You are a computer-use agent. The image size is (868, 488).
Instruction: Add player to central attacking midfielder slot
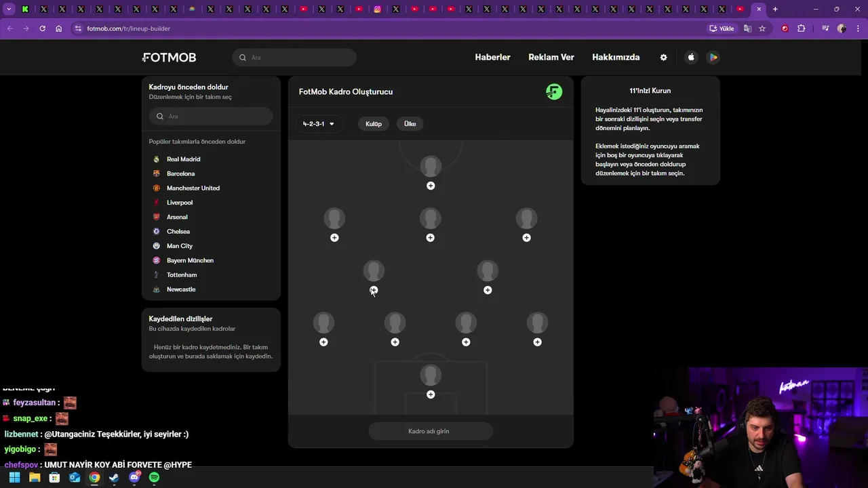click(431, 238)
